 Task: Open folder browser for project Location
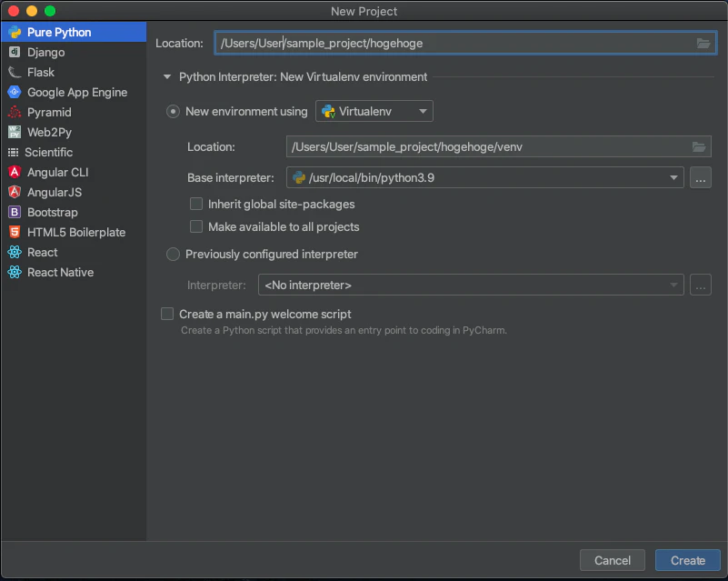pos(703,44)
